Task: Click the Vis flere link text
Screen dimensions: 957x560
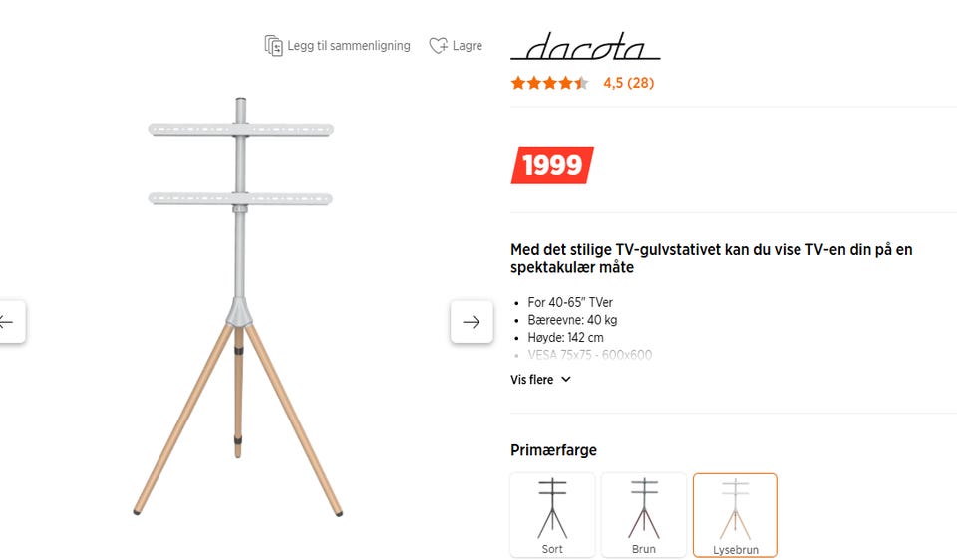Action: pyautogui.click(x=531, y=380)
